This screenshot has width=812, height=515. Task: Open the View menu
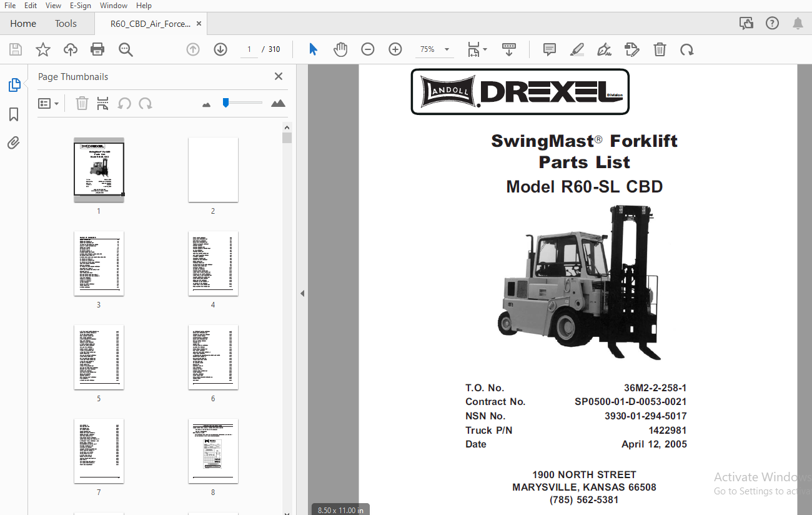pyautogui.click(x=53, y=6)
